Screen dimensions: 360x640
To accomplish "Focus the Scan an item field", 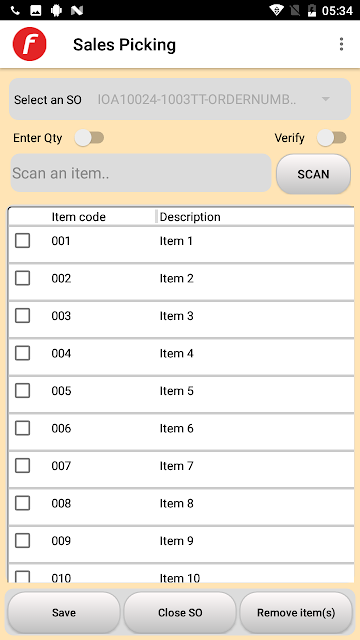I will pos(141,173).
